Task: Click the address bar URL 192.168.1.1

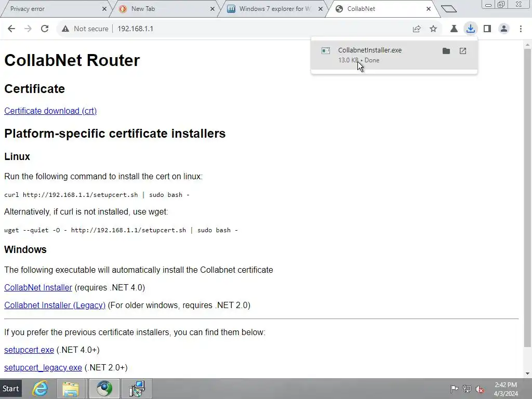Action: pos(135,29)
